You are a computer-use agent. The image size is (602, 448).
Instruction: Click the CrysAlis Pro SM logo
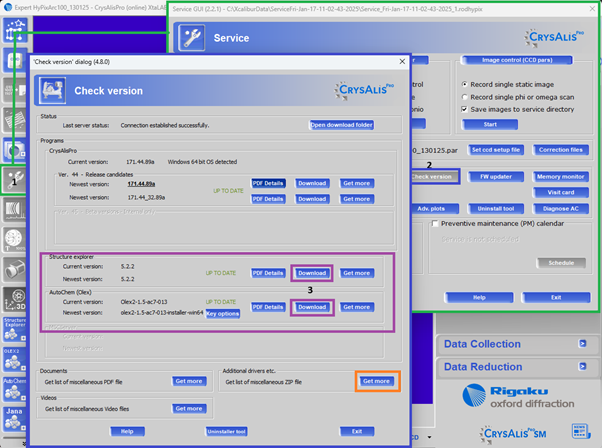coord(513,434)
